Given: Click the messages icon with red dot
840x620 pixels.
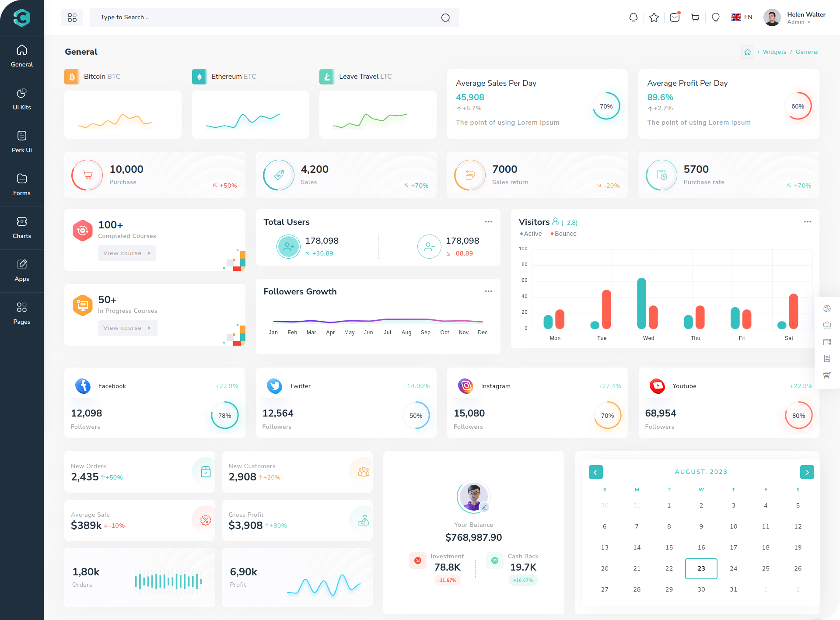Looking at the screenshot, I should (674, 18).
